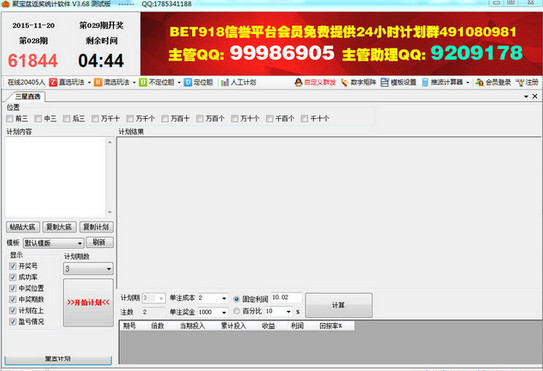
Task: Select the 千十个 position checkbox
Action: 304,119
